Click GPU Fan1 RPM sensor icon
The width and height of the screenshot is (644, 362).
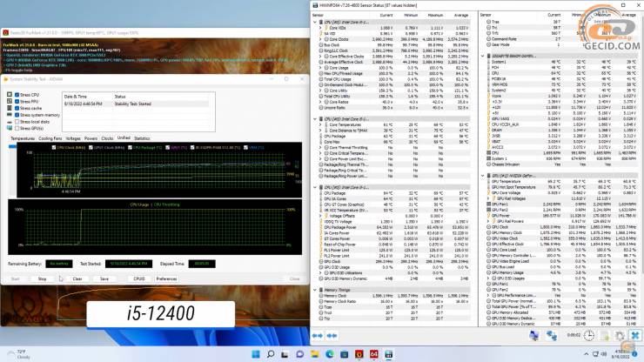coord(489,204)
